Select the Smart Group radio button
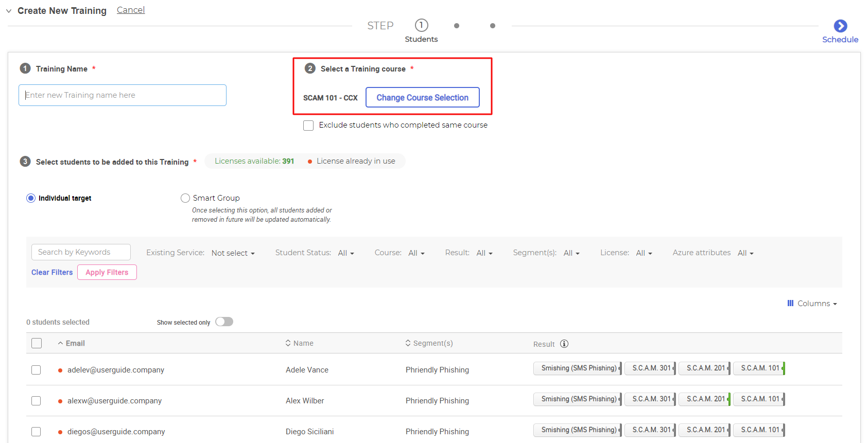 click(185, 198)
